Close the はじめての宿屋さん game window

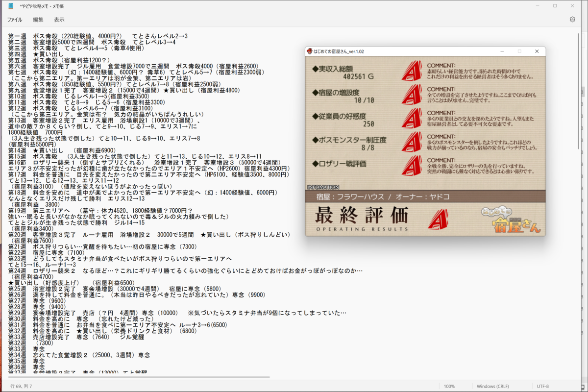pyautogui.click(x=537, y=51)
